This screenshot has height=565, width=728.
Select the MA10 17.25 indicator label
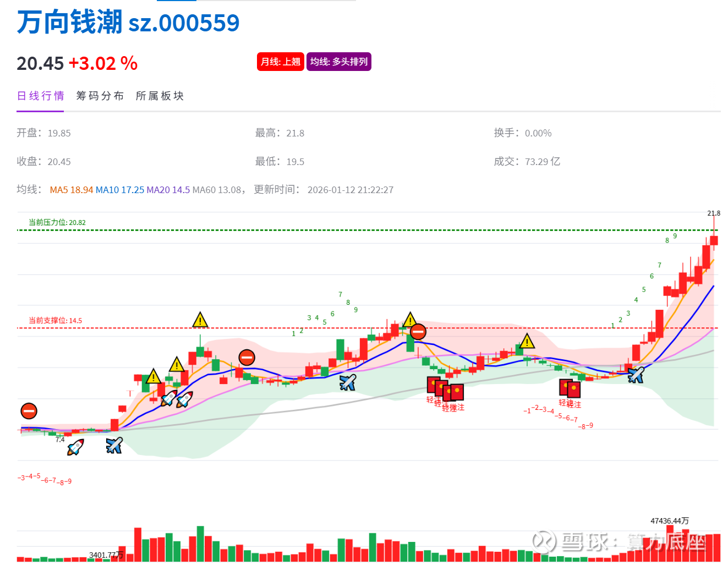[x=120, y=190]
